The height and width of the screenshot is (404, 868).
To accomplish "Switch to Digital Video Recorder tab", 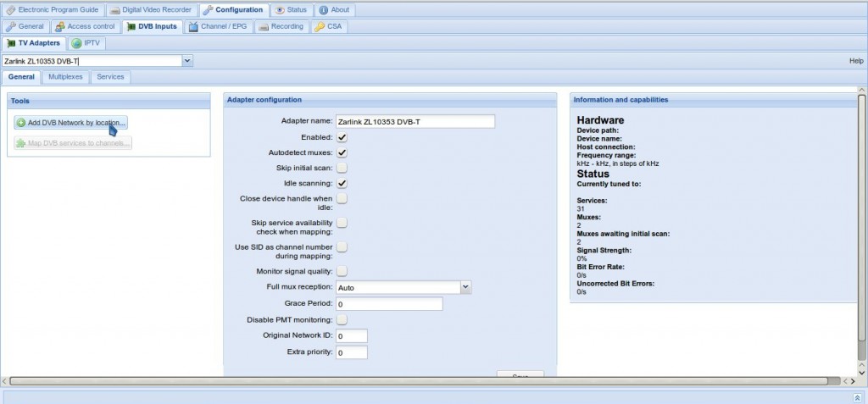I will point(152,10).
